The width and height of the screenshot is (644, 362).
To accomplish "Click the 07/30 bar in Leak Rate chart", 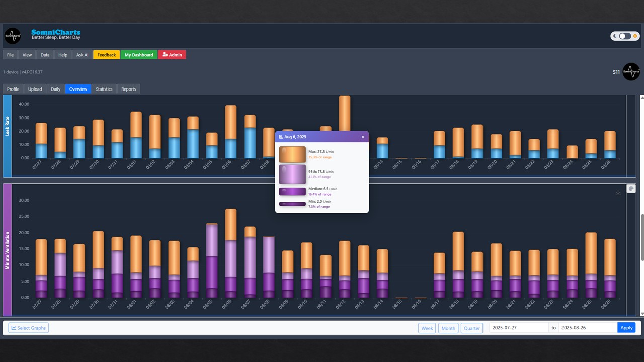I will pyautogui.click(x=98, y=139).
